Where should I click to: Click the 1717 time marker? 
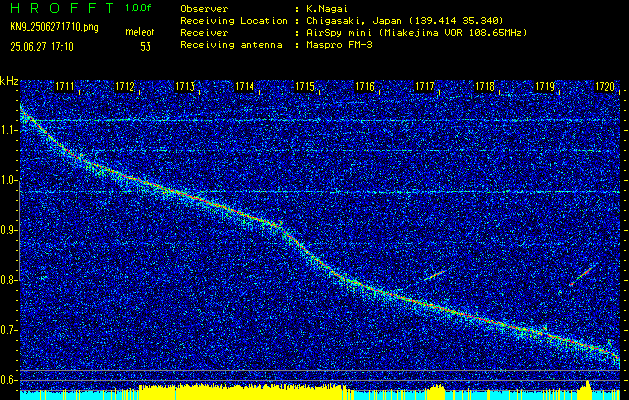424,86
